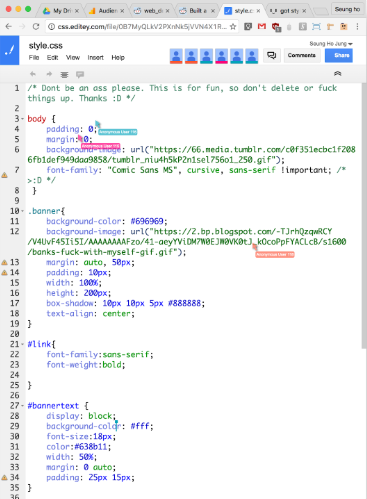Click the red shield extension icon
This screenshot has width=367, height=499.
(x=276, y=27)
